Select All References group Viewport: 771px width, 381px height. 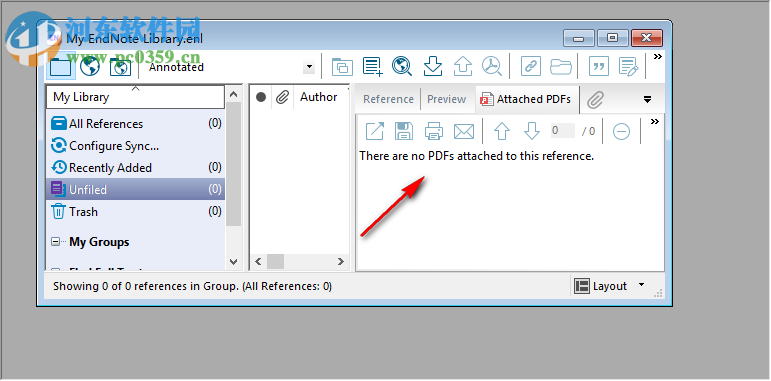pos(135,124)
